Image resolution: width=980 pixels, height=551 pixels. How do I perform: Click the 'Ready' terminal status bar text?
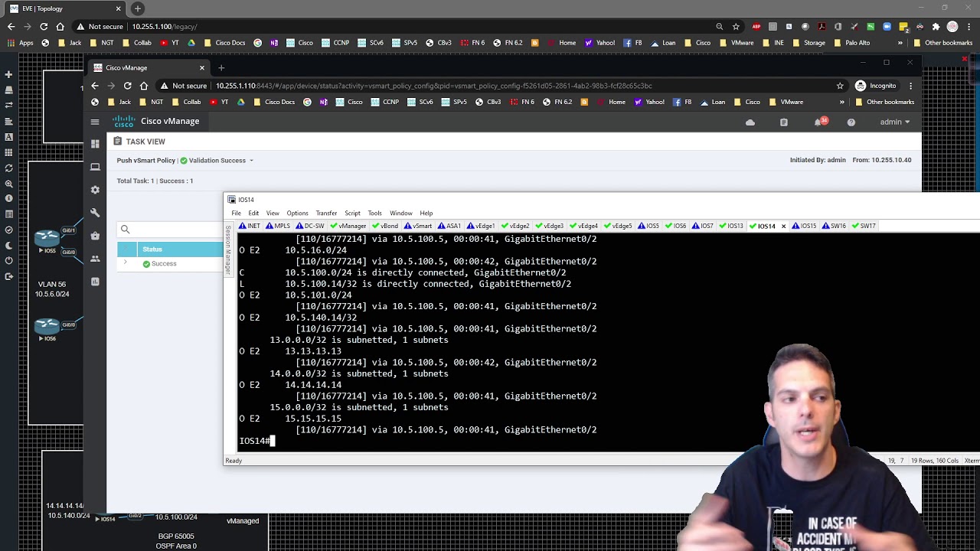(234, 461)
